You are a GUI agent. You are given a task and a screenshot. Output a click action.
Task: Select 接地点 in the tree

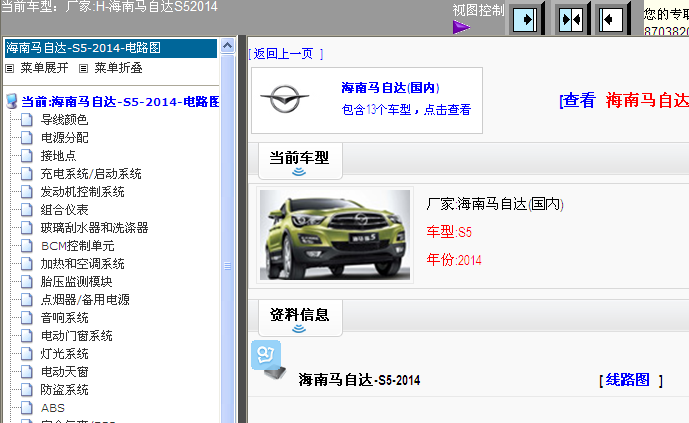[58, 155]
